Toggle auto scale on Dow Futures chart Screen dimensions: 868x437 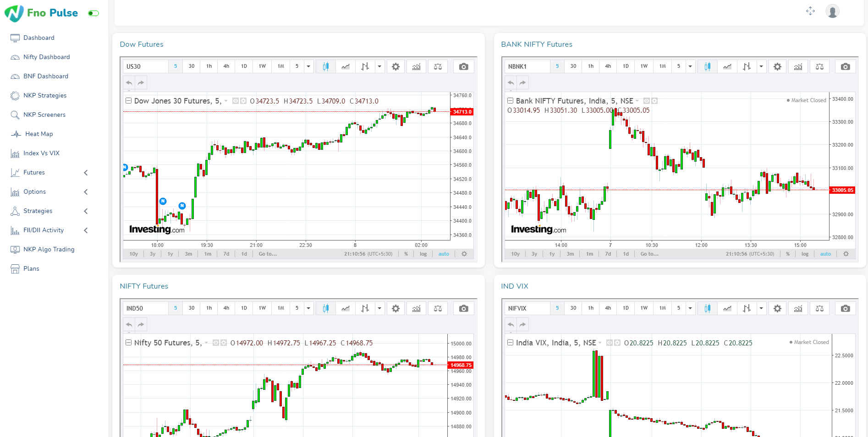point(444,254)
